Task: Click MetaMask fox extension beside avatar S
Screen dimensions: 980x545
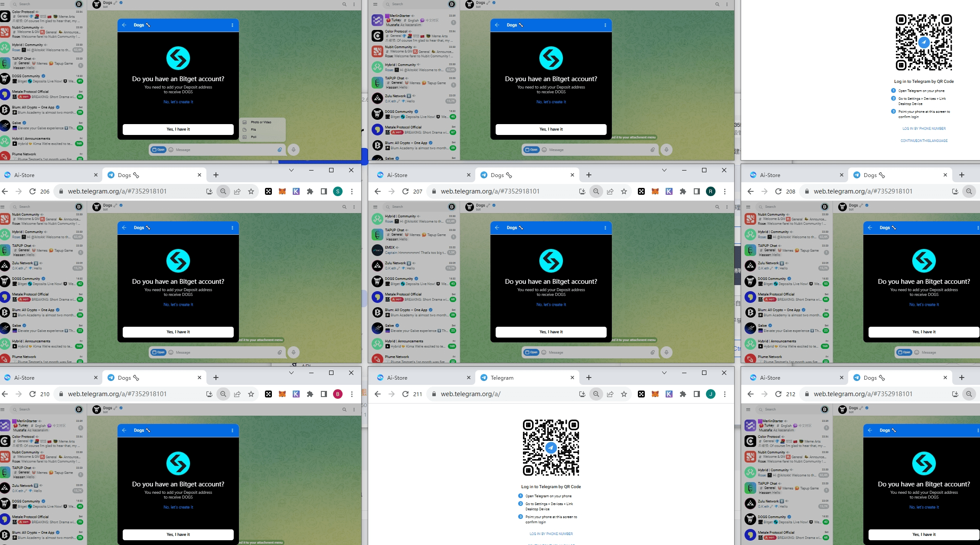Action: coord(282,191)
